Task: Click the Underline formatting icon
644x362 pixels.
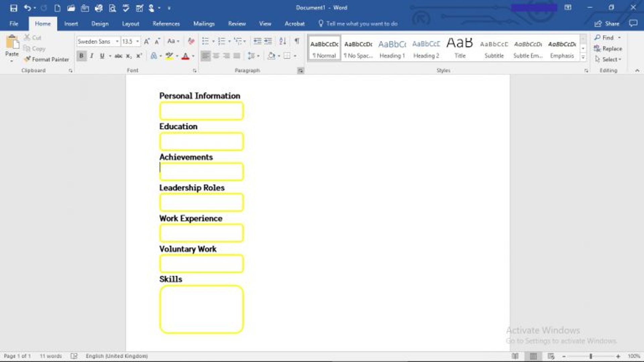Action: coord(102,56)
